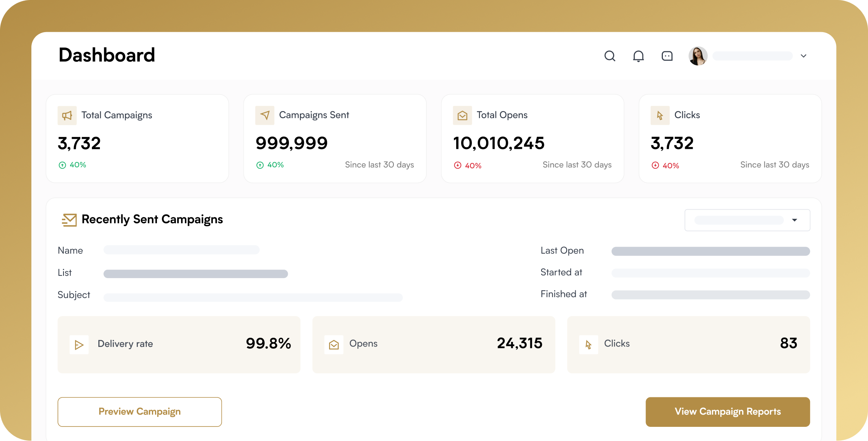Click the Opens envelope icon in the campaign stats

click(x=334, y=345)
